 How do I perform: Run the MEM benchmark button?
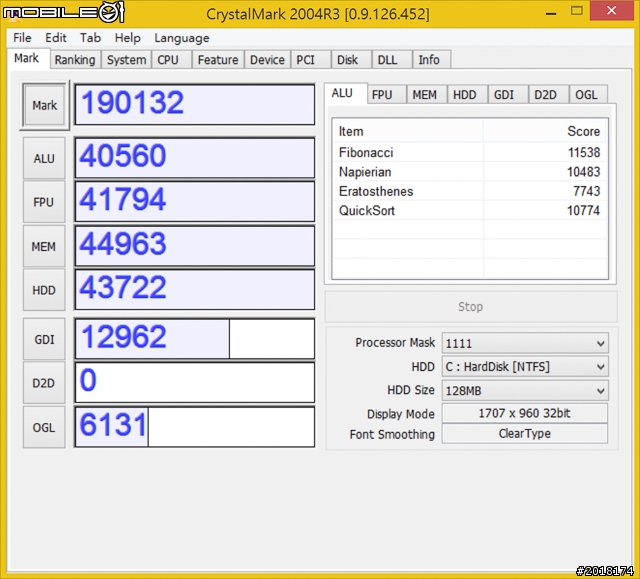(44, 246)
